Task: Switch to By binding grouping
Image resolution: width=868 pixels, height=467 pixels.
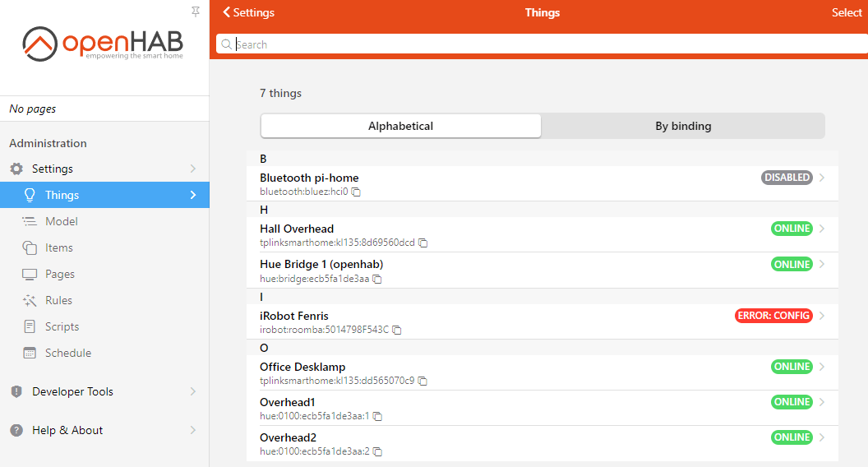Action: click(x=683, y=126)
